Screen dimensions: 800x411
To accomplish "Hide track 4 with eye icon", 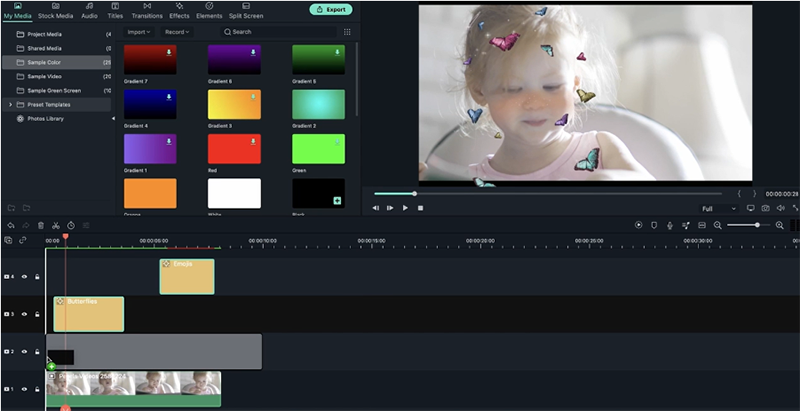I will (24, 277).
